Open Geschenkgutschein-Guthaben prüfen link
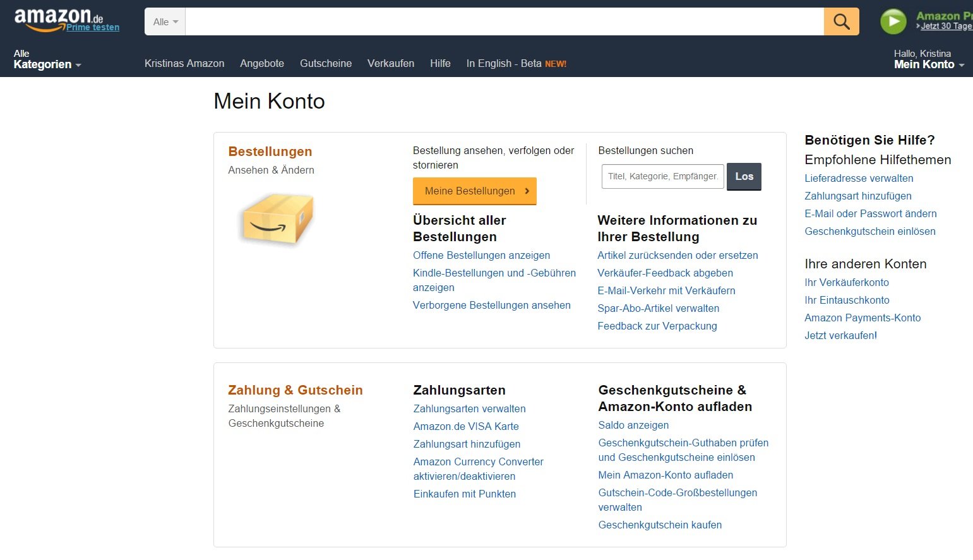The image size is (973, 560). coord(683,450)
